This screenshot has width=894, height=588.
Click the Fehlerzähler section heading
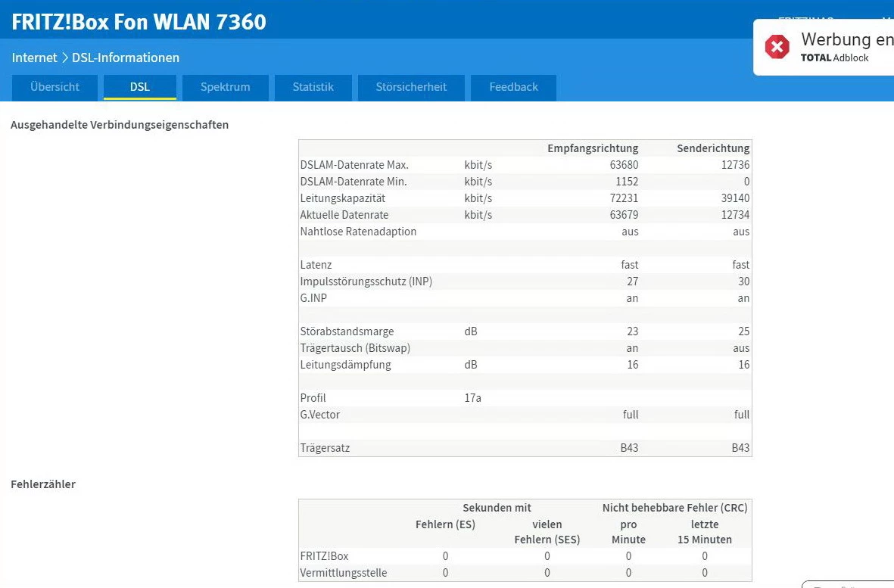(x=43, y=484)
